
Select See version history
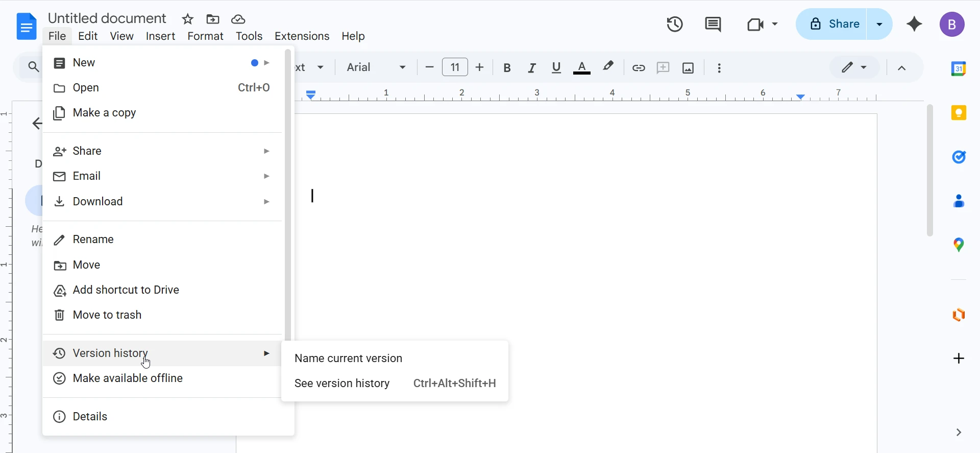[342, 384]
